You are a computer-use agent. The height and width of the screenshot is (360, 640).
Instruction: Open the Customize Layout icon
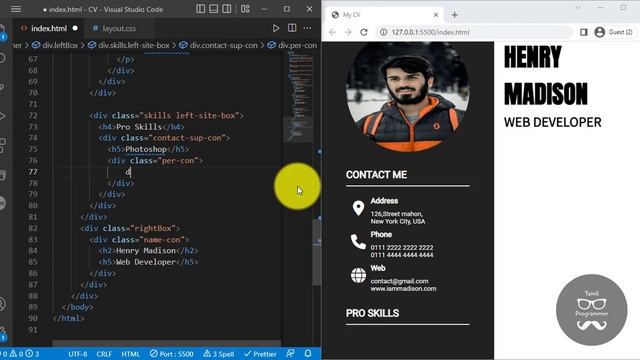[245, 9]
